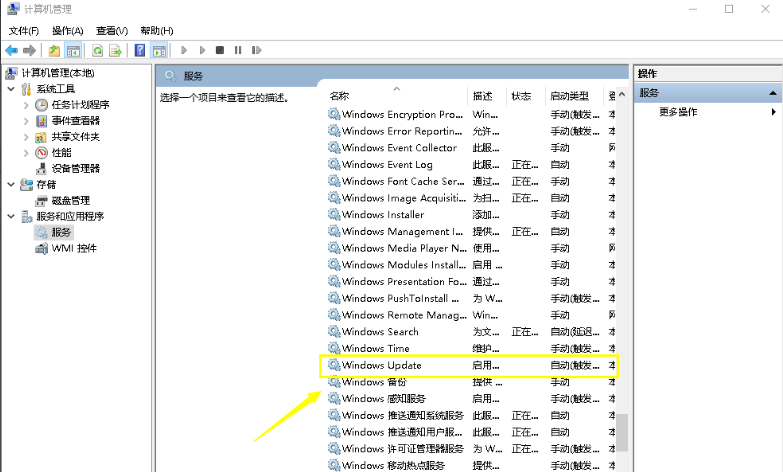Expand the 任务计划程序 tree node
Viewport: 783px width, 472px height.
coord(26,105)
